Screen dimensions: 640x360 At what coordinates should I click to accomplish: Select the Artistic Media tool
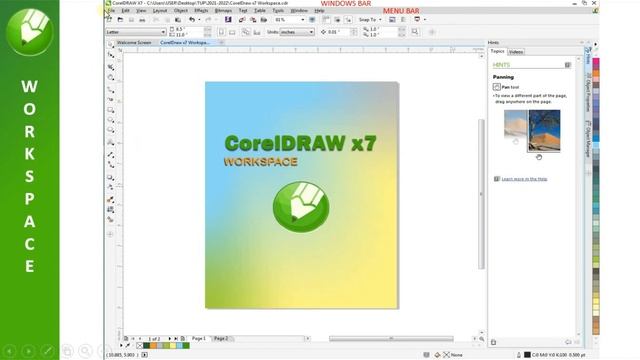click(111, 100)
